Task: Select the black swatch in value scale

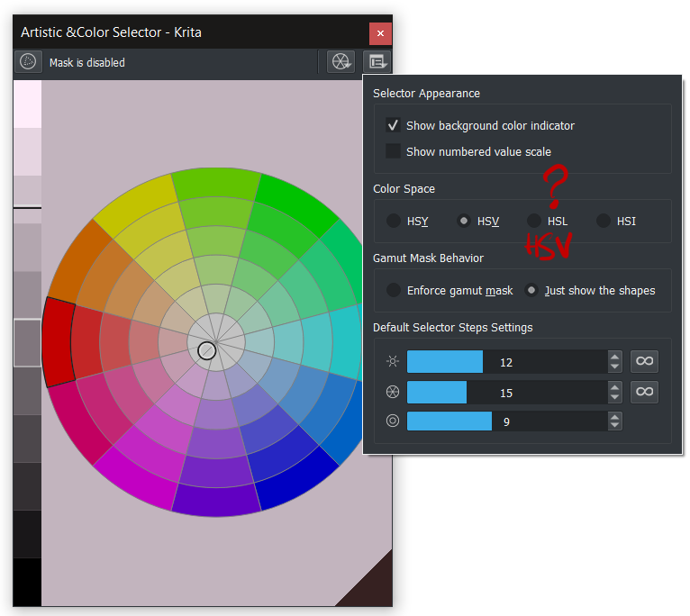Action: point(27,582)
